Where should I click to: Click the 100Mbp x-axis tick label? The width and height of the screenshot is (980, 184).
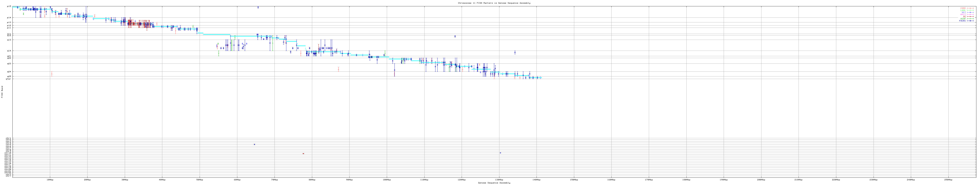pyautogui.click(x=386, y=179)
